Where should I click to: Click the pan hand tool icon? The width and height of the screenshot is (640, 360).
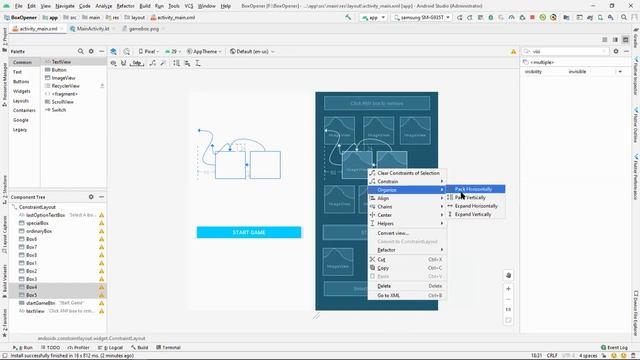(x=508, y=275)
